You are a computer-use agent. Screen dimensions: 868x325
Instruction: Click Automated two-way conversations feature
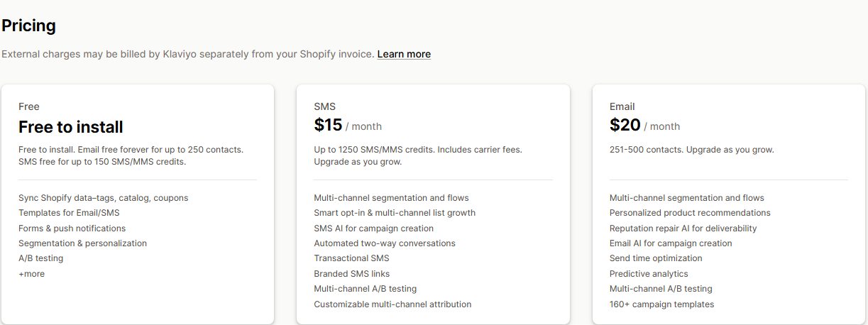pos(385,243)
